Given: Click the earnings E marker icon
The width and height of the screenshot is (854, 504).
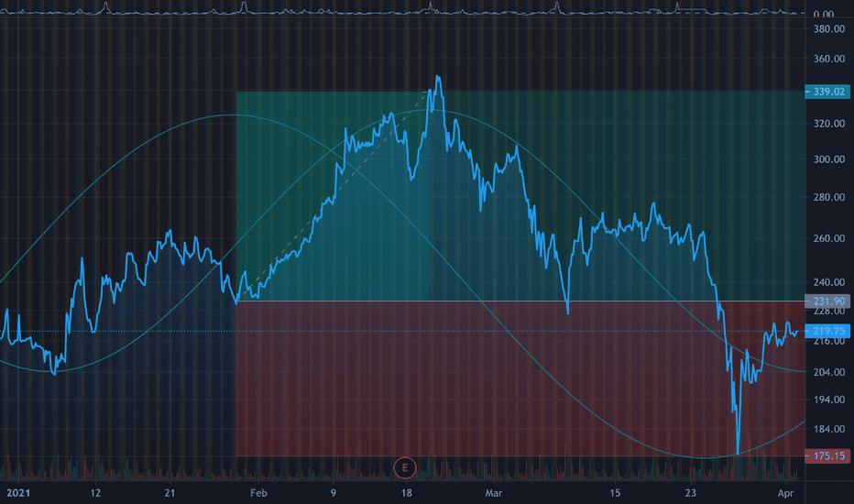Looking at the screenshot, I should (405, 467).
